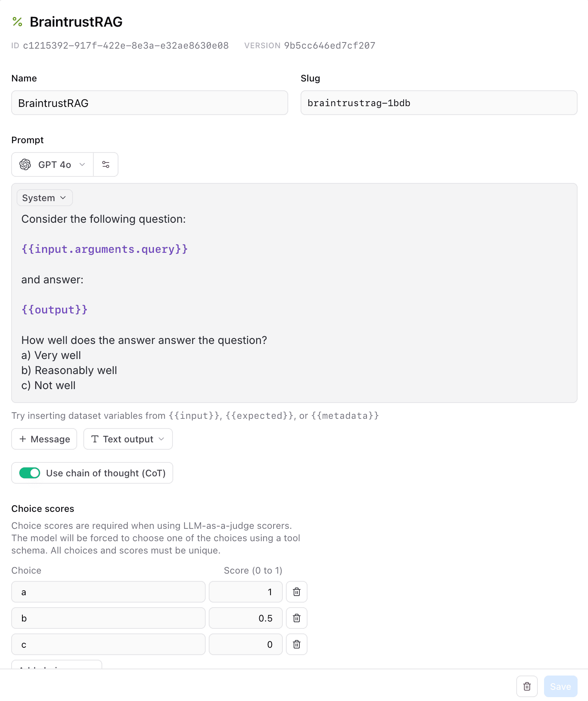Click the OpenAI logo in model selector
The width and height of the screenshot is (588, 701).
(25, 165)
